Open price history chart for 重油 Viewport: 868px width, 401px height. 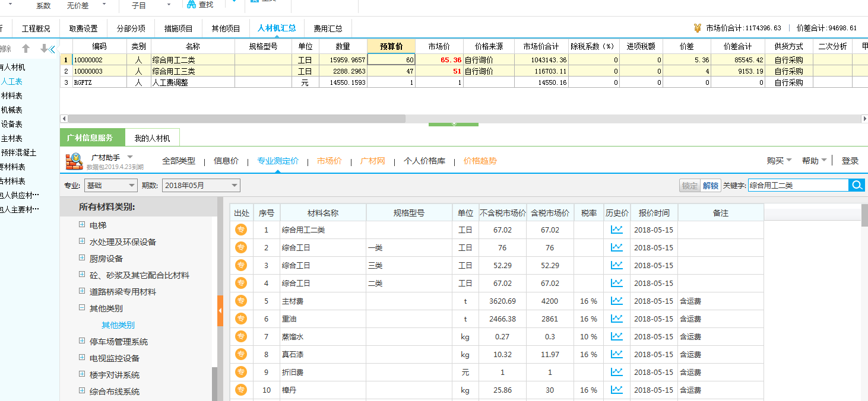point(617,319)
